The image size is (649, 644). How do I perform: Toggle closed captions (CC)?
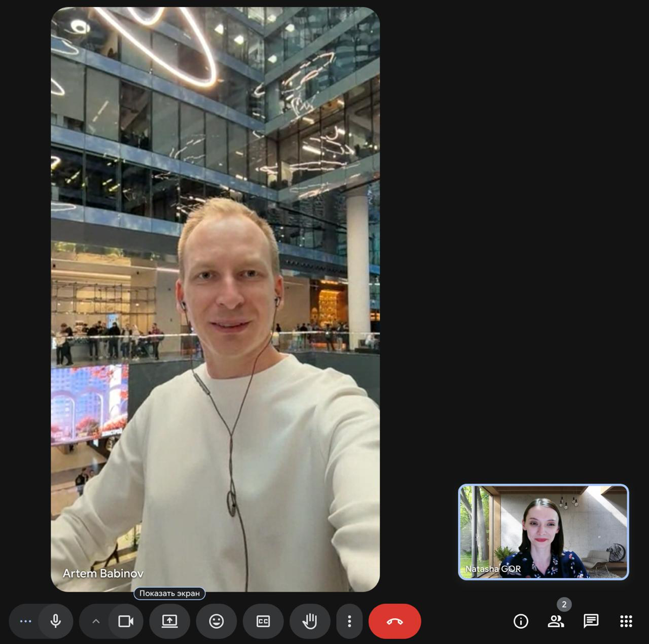point(263,621)
